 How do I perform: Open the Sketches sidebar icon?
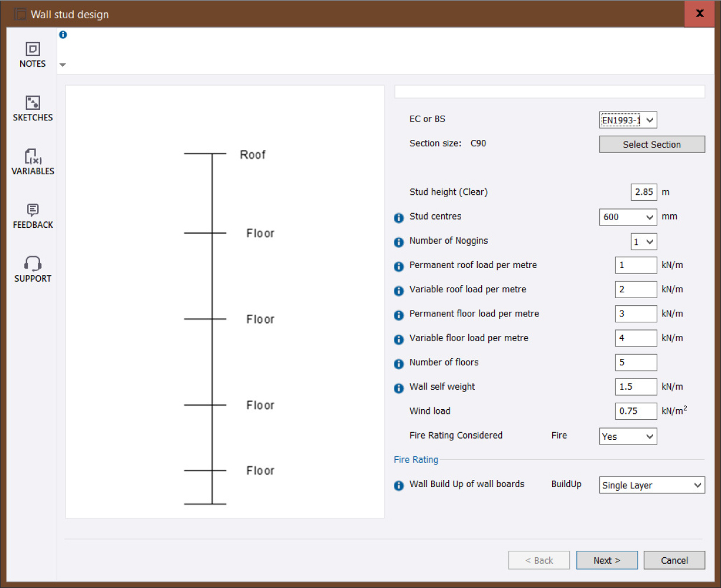(x=32, y=103)
